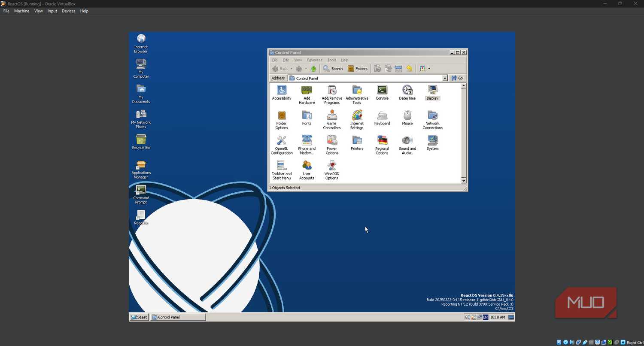Click the 10:18 AM tray clock
Viewport: 644px width, 346px height.
(498, 317)
